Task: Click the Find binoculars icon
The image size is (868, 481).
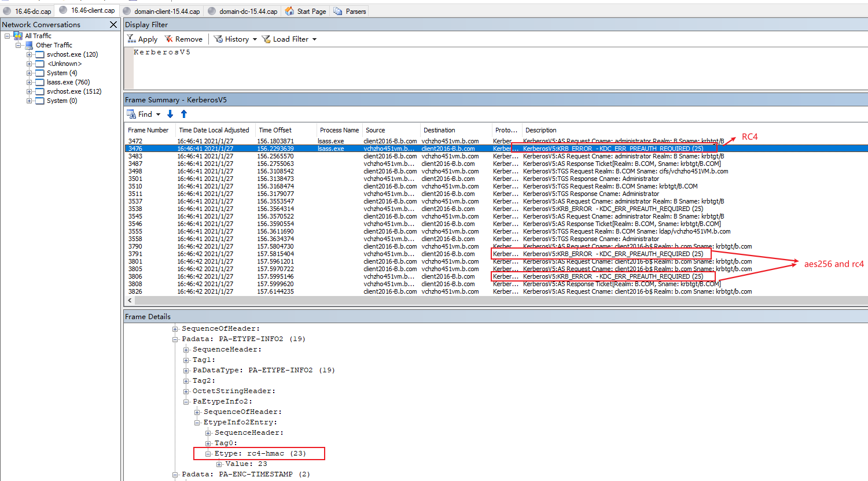Action: 131,114
